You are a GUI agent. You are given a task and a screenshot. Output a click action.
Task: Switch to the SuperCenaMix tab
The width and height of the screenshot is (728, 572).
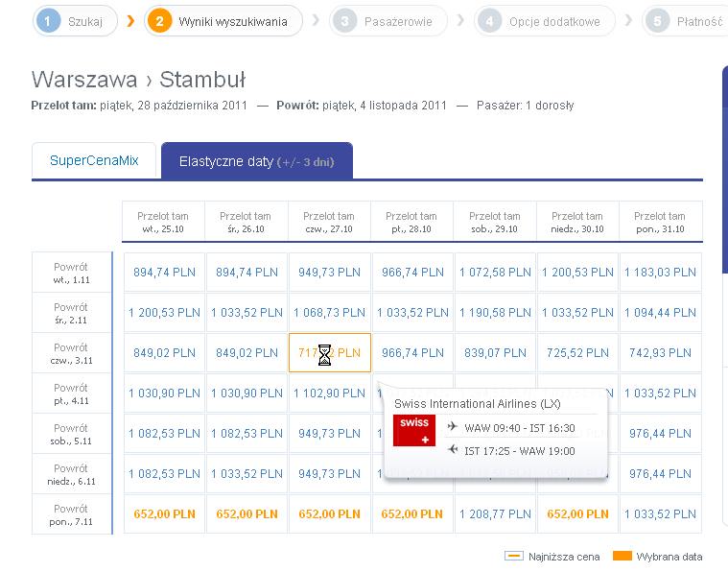[94, 160]
